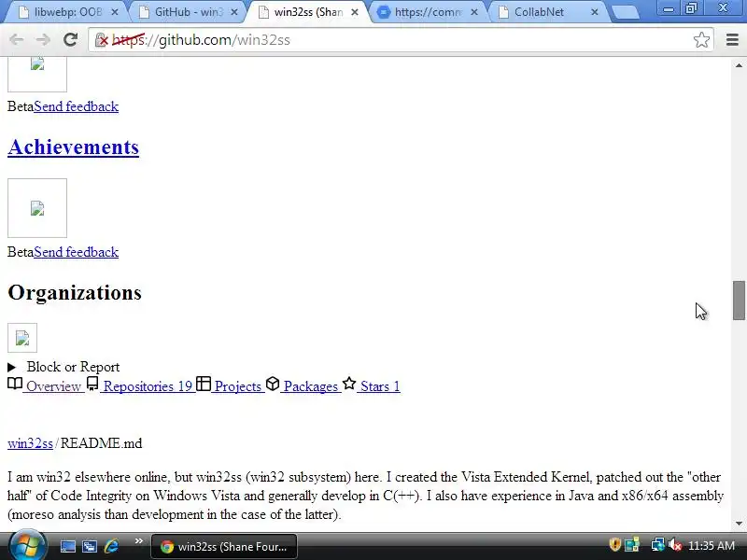Click the 11:35 AM taskbar clock
The height and width of the screenshot is (560, 747).
tap(712, 546)
